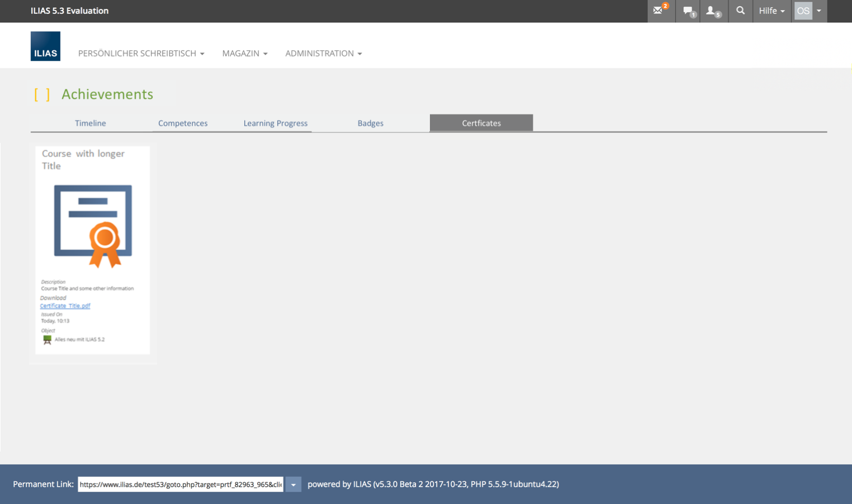Click the 'powered by ILIAS' version text

coord(433,484)
